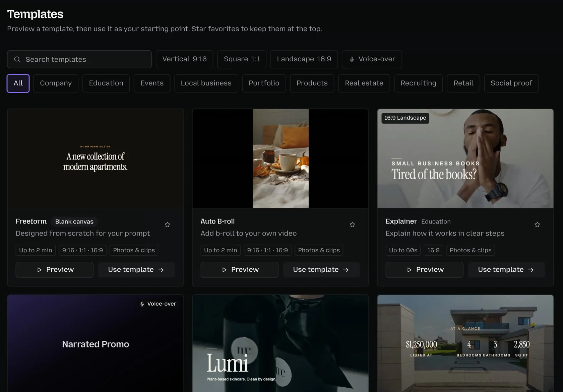The image size is (563, 392).
Task: Preview the Auto B-roll template
Action: (x=239, y=270)
